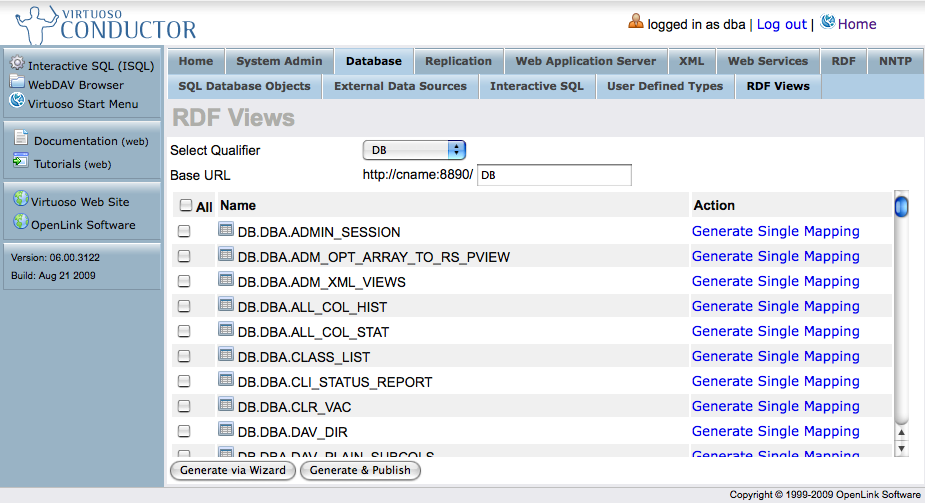Click the Log out link
The image size is (925, 503).
pyautogui.click(x=781, y=24)
